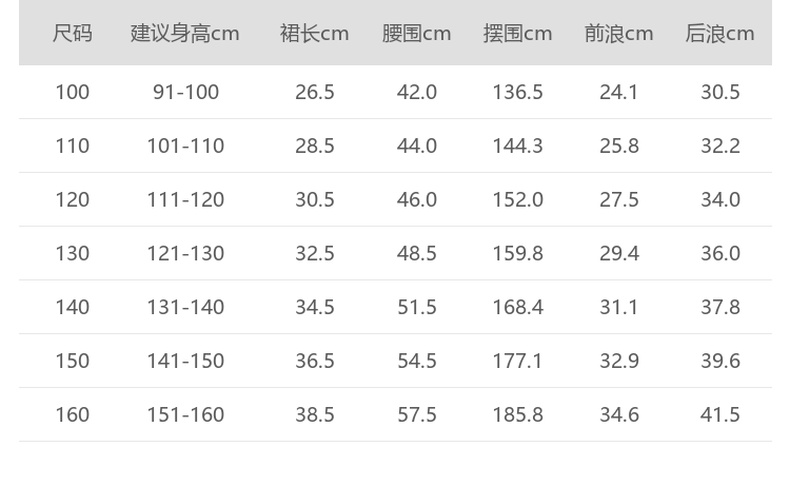Viewport: 790px width, 485px height.
Task: Click the 尺码 column header
Action: tap(72, 33)
